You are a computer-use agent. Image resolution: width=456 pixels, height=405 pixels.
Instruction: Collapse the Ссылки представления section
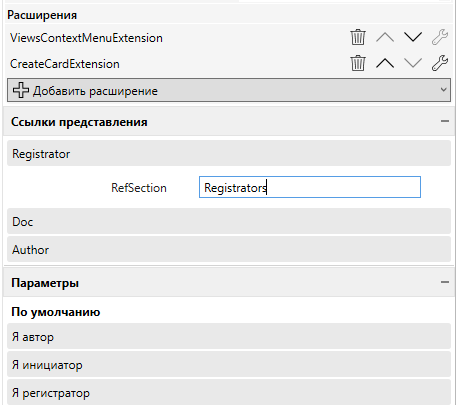[x=445, y=121]
